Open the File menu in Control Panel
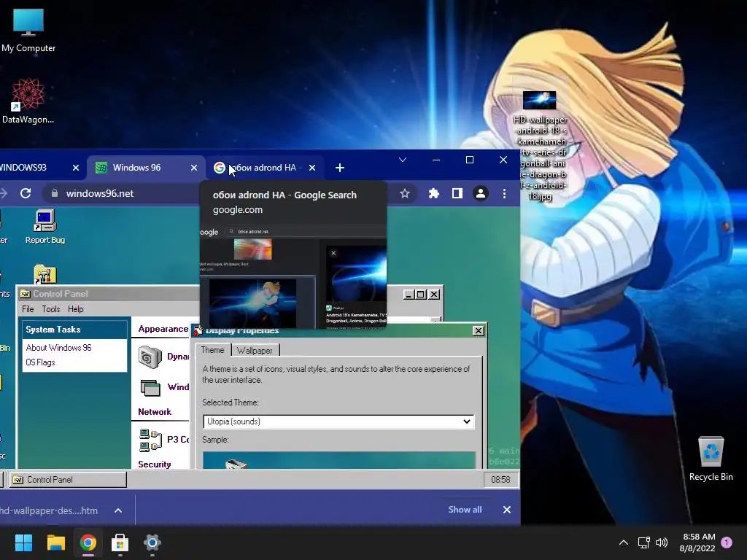 (28, 309)
